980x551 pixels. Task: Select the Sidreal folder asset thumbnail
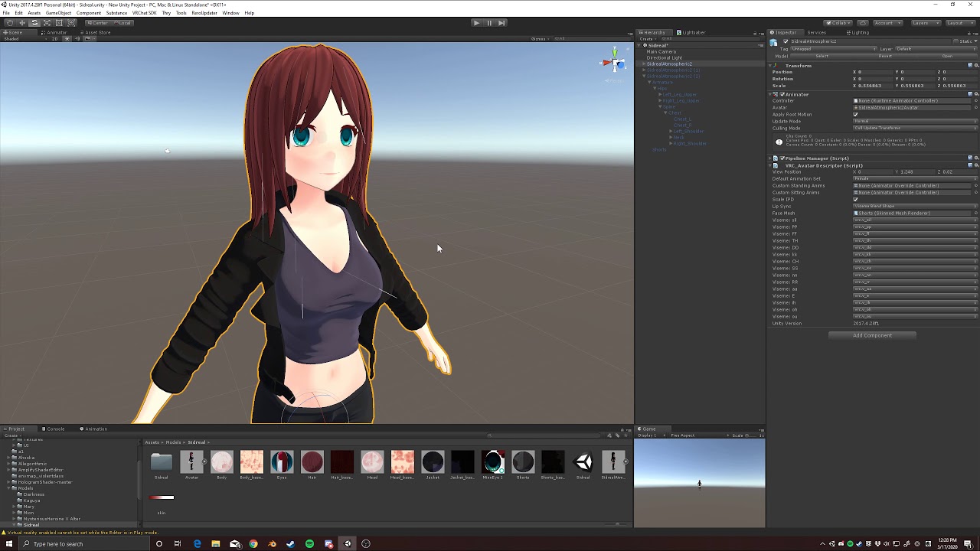tap(162, 461)
